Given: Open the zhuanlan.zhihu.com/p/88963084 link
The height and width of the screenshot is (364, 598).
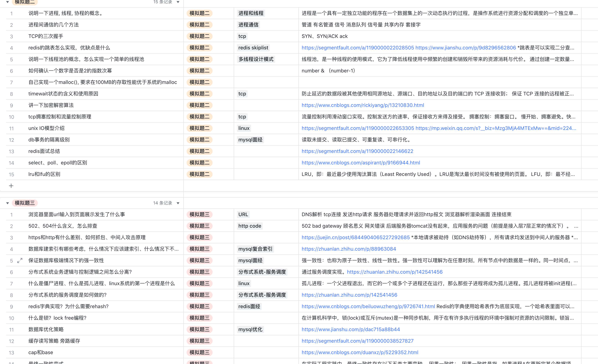Looking at the screenshot, I should (x=348, y=249).
